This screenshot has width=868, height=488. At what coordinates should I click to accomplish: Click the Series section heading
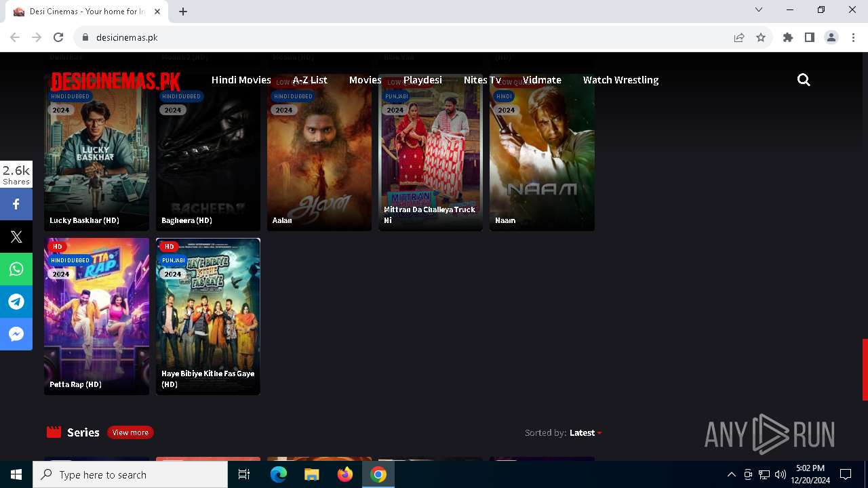tap(83, 432)
